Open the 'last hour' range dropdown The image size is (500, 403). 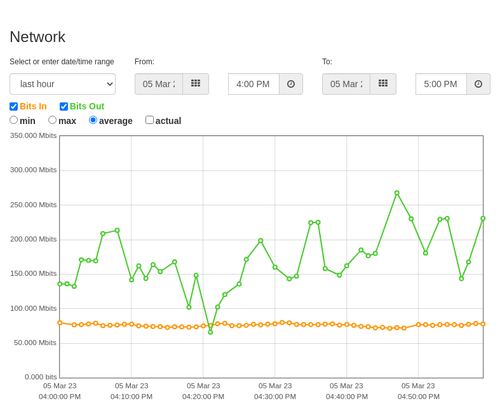tap(63, 84)
